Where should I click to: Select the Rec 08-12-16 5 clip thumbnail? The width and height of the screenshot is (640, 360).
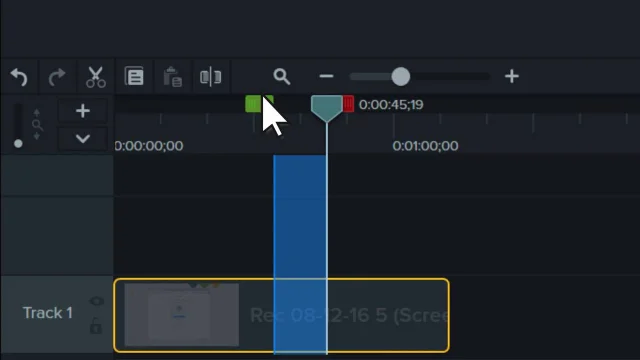click(x=182, y=315)
